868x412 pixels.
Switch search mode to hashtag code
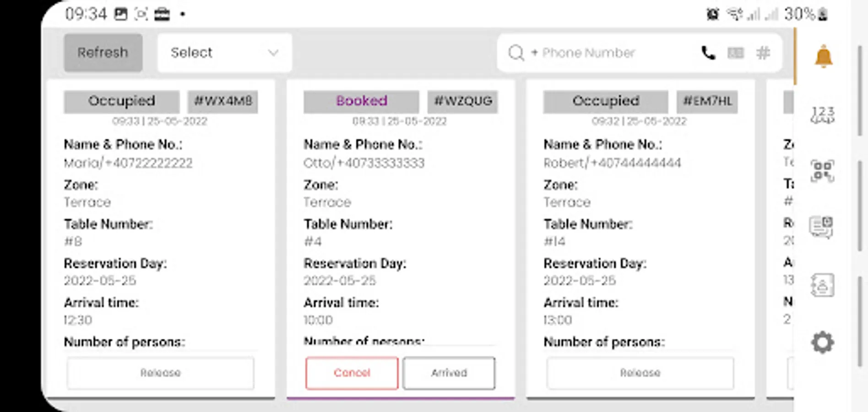click(x=763, y=53)
